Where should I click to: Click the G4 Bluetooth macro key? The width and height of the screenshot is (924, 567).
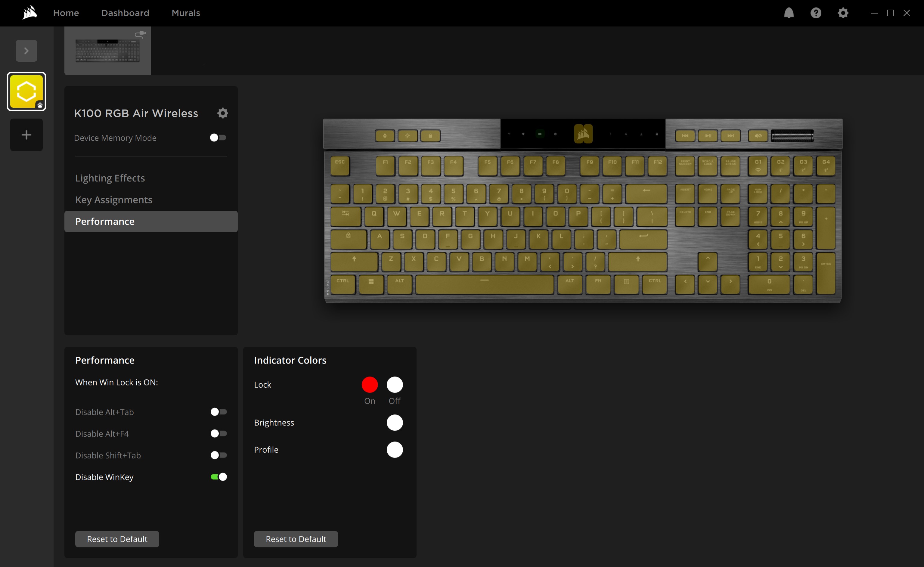click(x=826, y=166)
